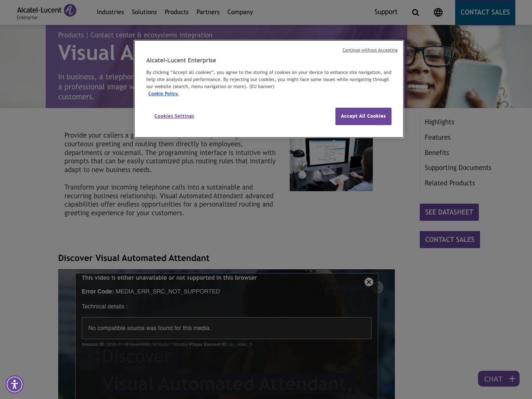This screenshot has width=532, height=399.
Task: Select the Company menu item
Action: click(x=239, y=11)
